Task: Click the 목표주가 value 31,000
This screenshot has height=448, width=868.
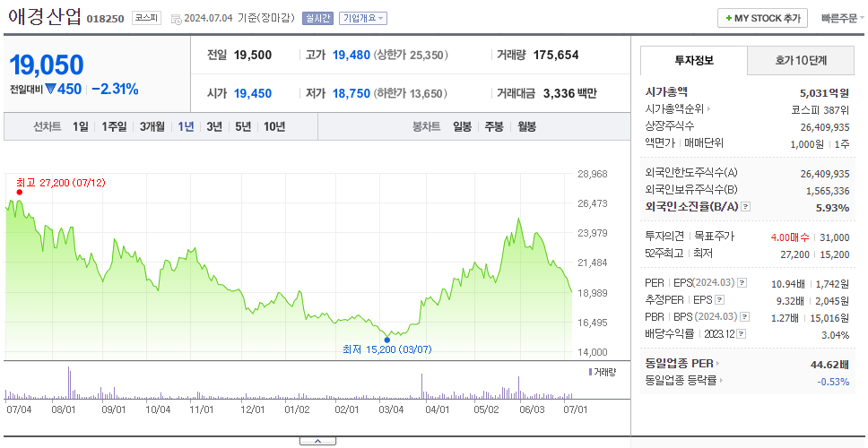Action: (x=834, y=237)
